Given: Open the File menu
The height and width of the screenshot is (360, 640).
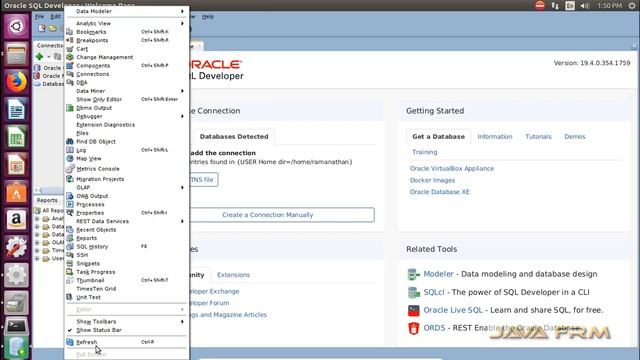Looking at the screenshot, I should (39, 16).
